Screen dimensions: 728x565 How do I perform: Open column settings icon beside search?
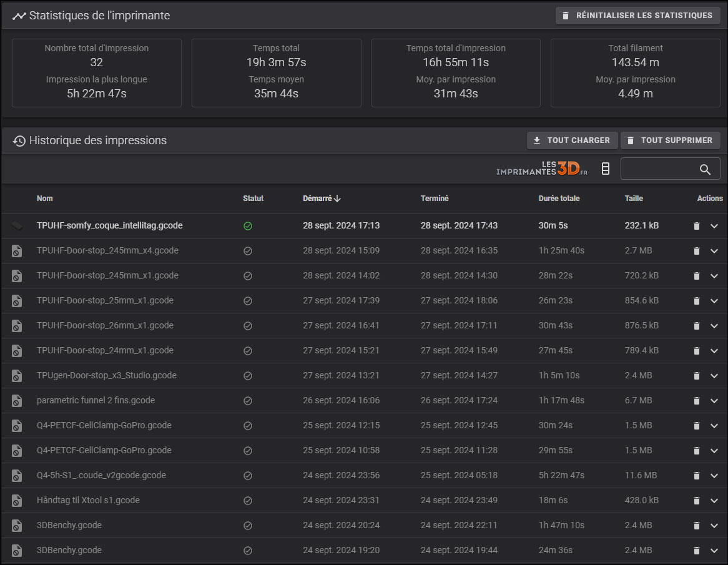pos(606,169)
